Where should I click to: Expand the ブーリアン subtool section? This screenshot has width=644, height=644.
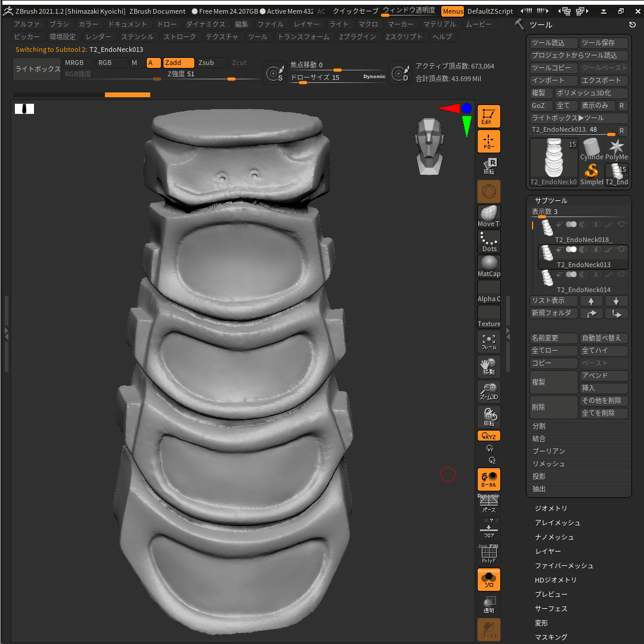coord(549,451)
